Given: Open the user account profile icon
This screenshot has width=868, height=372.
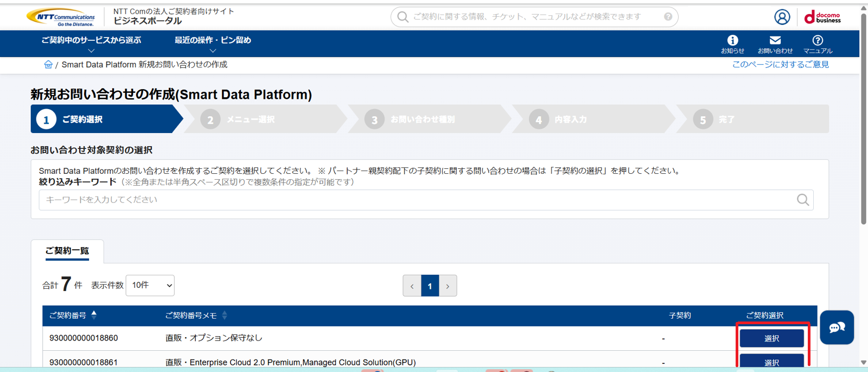Looking at the screenshot, I should (782, 17).
